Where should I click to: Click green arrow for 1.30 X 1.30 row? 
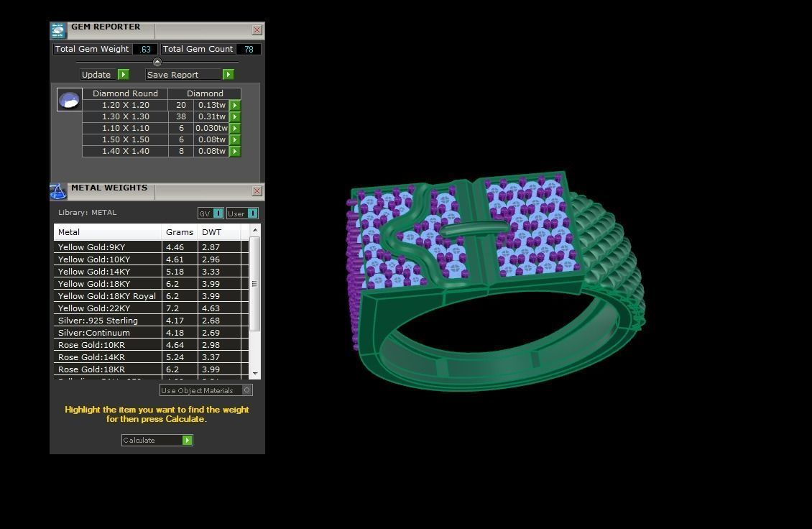coord(234,116)
